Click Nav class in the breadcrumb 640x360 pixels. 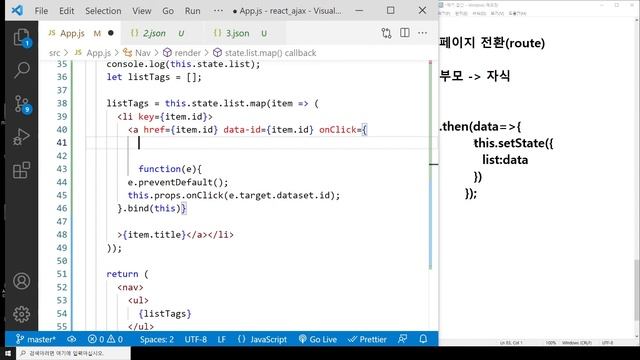click(142, 53)
